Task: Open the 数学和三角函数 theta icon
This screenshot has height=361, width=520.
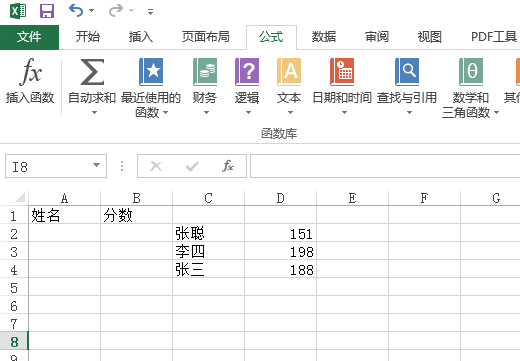Action: tap(471, 72)
